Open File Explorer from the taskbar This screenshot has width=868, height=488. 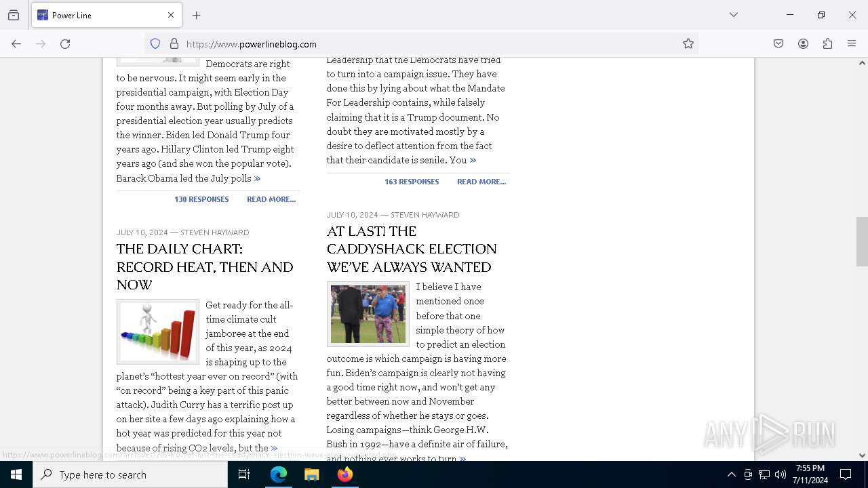click(x=311, y=474)
